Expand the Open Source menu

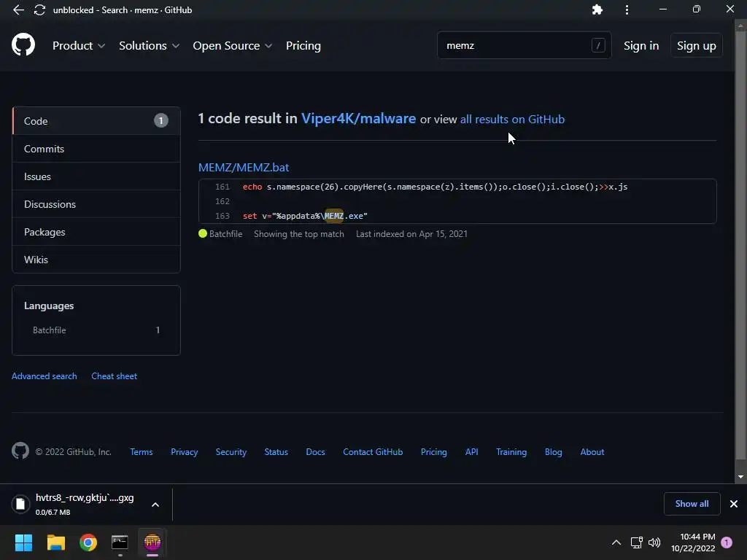[233, 46]
